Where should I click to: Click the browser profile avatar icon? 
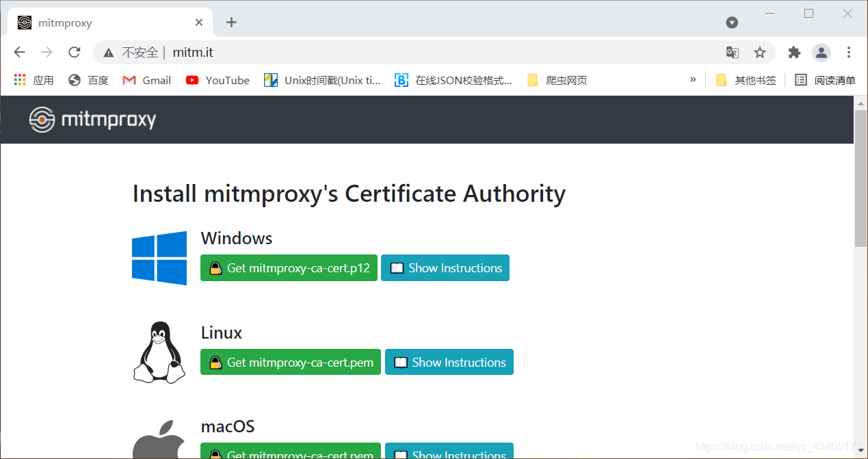(821, 52)
